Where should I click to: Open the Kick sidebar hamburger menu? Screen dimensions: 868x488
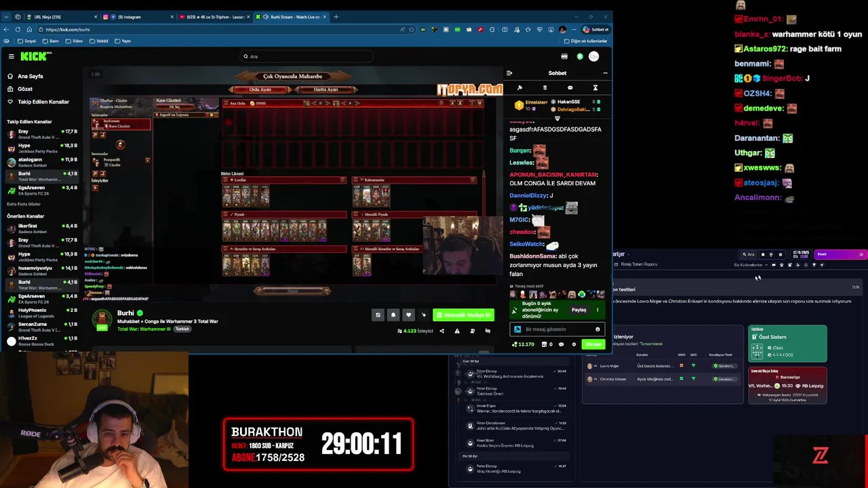[x=11, y=56]
